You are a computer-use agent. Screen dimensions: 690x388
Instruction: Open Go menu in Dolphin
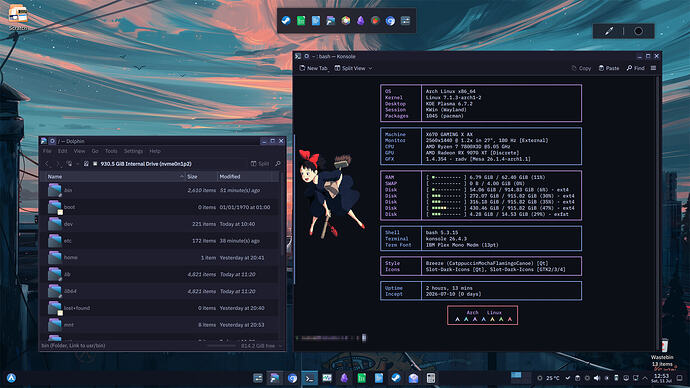95,151
